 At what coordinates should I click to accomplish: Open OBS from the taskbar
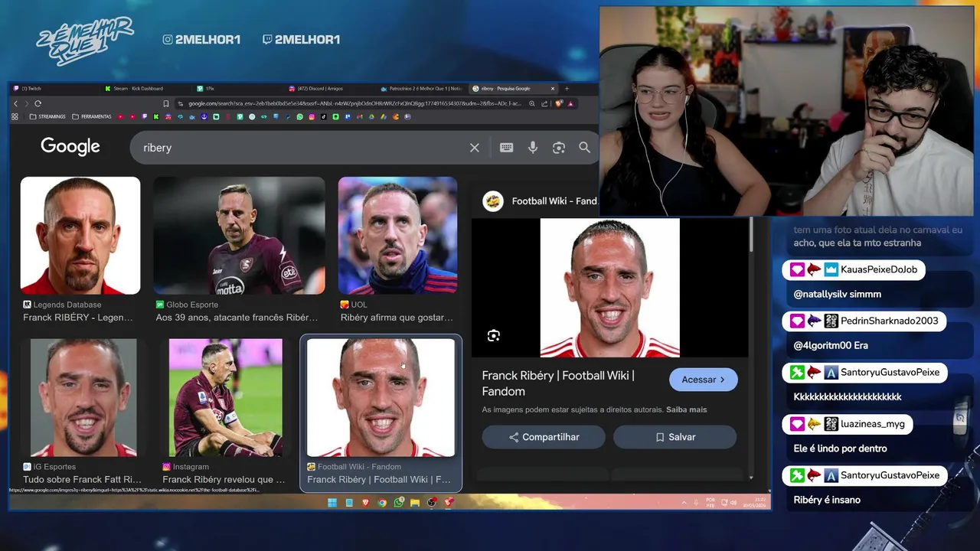(x=431, y=503)
